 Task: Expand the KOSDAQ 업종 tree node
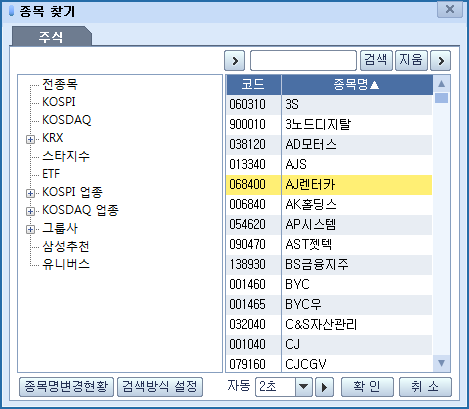30,211
